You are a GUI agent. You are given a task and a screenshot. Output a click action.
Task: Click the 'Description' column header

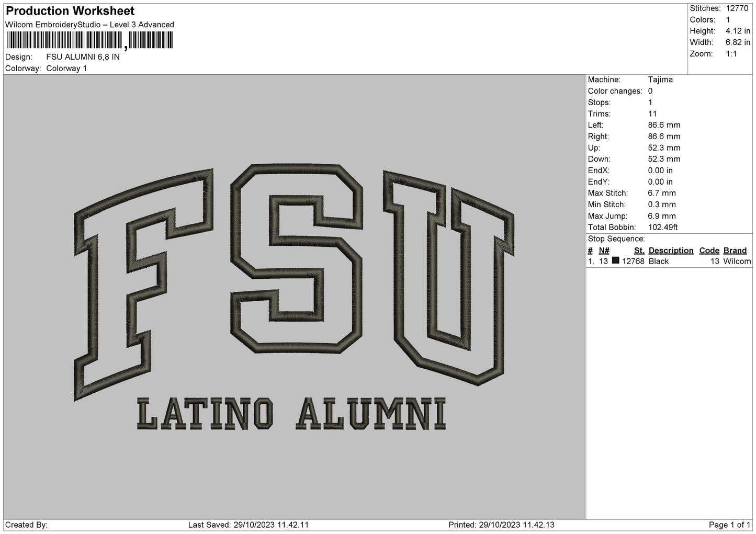(671, 251)
